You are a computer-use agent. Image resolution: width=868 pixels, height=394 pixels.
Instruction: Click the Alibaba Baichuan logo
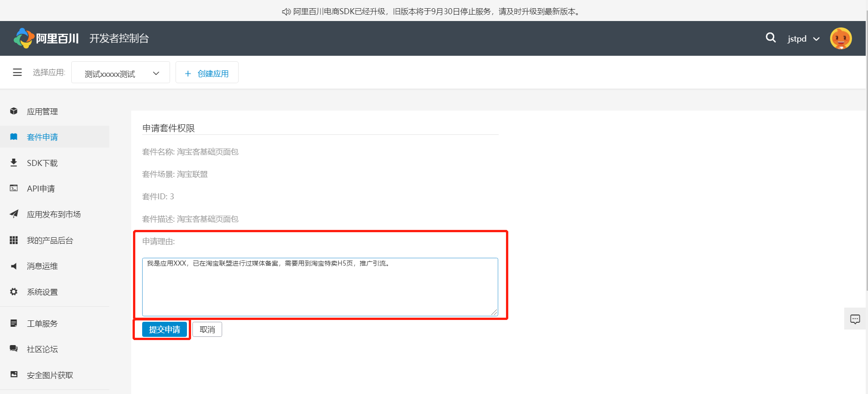point(46,38)
